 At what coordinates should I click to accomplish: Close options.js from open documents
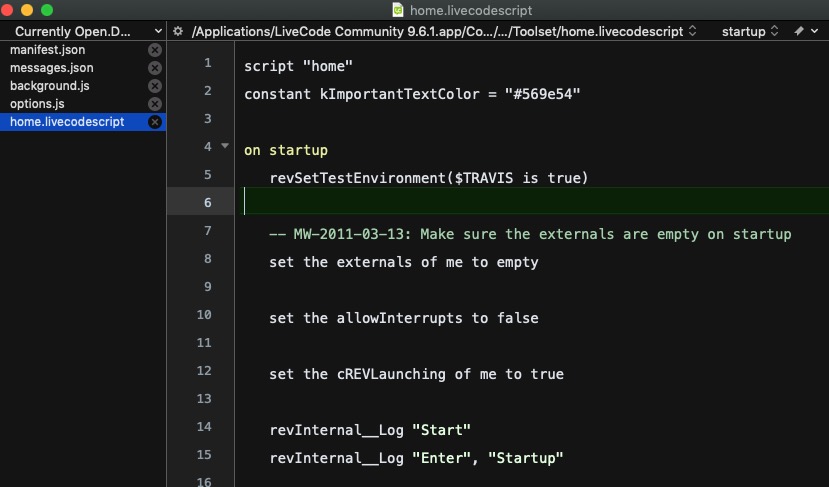click(x=155, y=104)
